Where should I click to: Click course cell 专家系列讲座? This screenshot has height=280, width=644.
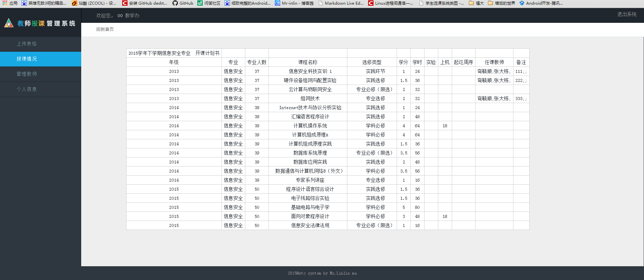[x=308, y=180]
